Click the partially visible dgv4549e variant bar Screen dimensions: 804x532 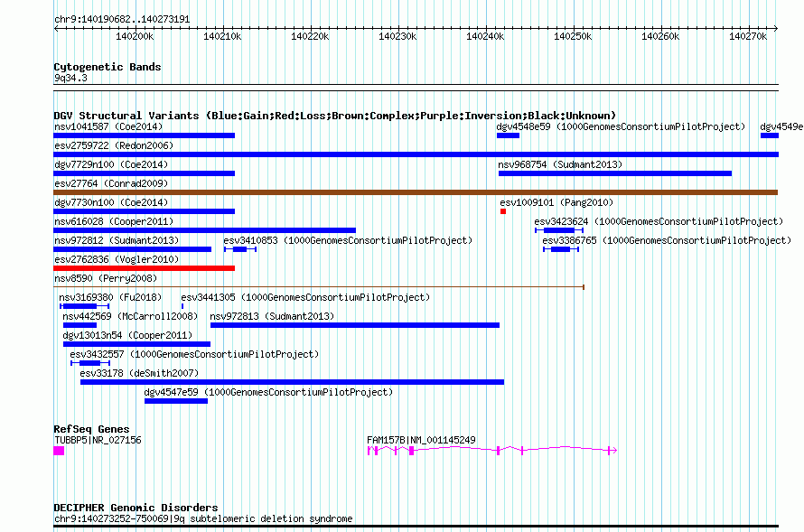coord(769,135)
